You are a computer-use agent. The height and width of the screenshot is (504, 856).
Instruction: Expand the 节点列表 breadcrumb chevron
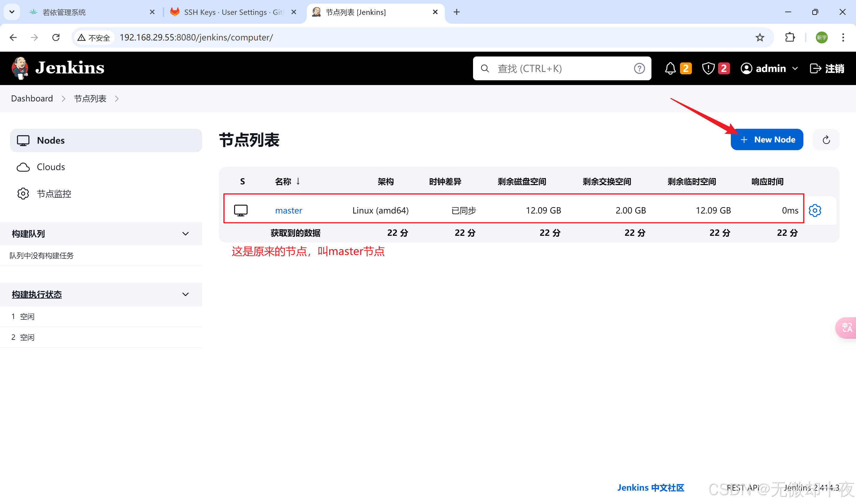117,98
